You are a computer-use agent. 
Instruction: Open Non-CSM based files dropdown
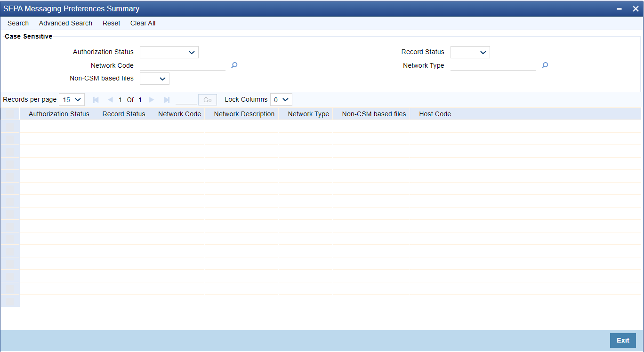tap(154, 79)
